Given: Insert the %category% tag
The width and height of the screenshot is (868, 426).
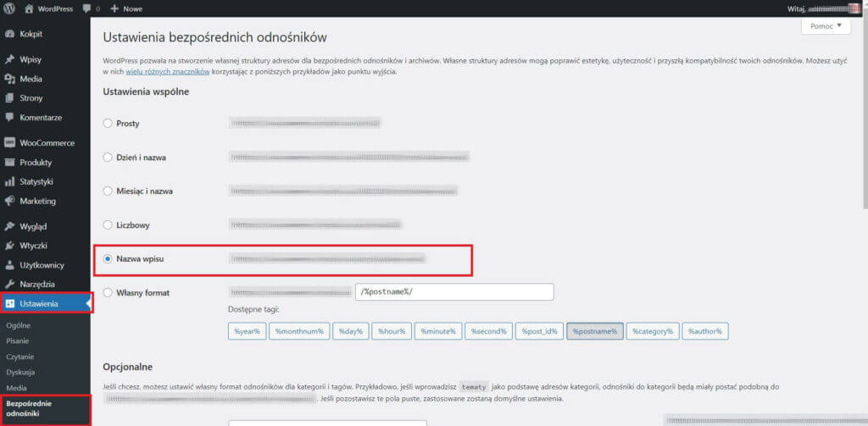Looking at the screenshot, I should [654, 331].
